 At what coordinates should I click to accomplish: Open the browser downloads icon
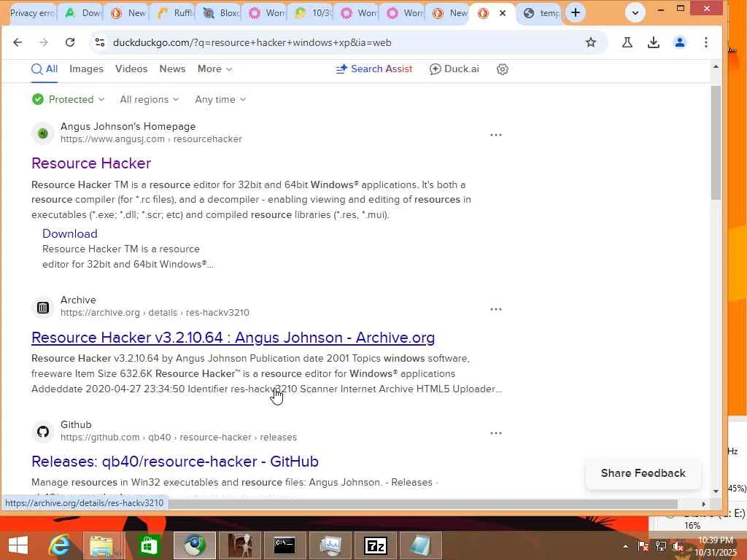(x=654, y=42)
